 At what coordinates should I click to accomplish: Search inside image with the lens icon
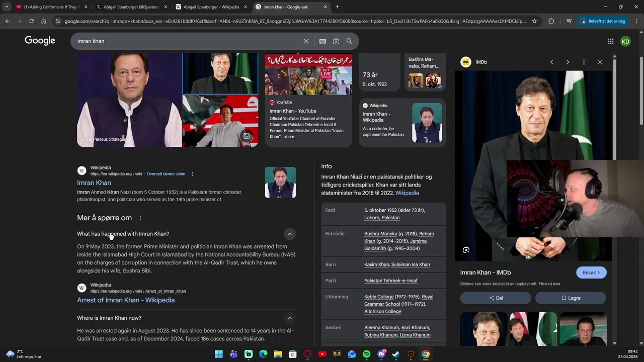click(x=466, y=250)
